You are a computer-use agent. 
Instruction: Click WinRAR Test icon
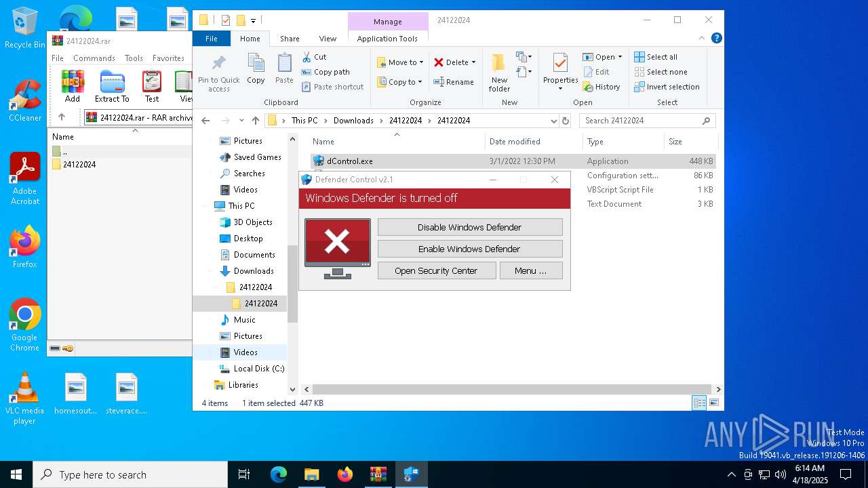152,87
